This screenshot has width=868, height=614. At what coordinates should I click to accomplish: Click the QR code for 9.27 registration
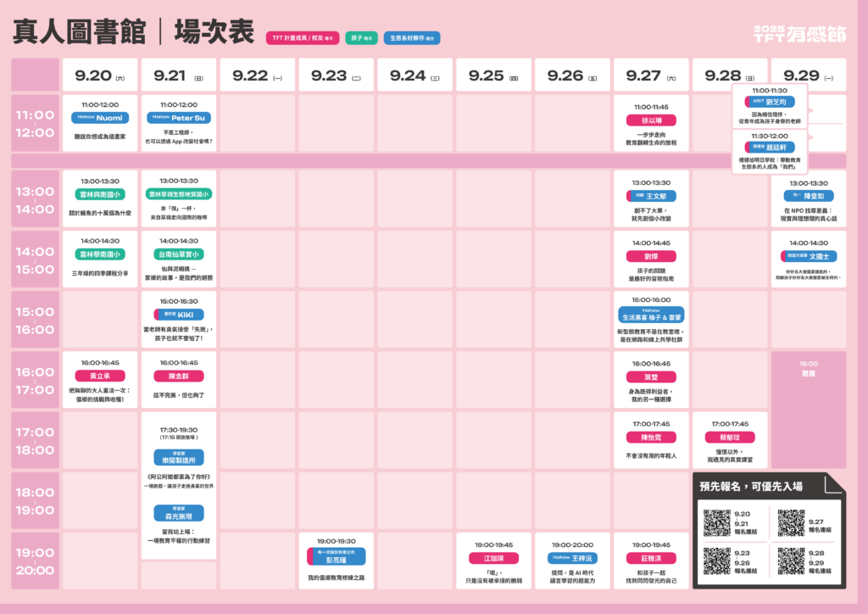(x=791, y=522)
